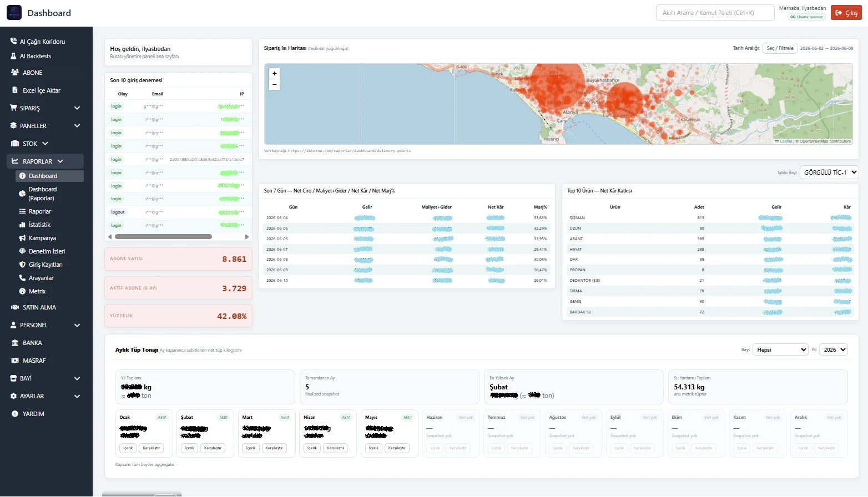Image resolution: width=868 pixels, height=497 pixels.
Task: Collapse the RAPORLAR menu chevron
Action: point(60,161)
